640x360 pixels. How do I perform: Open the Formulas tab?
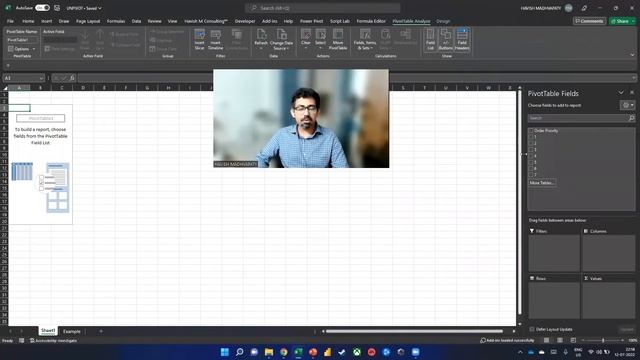coord(116,21)
